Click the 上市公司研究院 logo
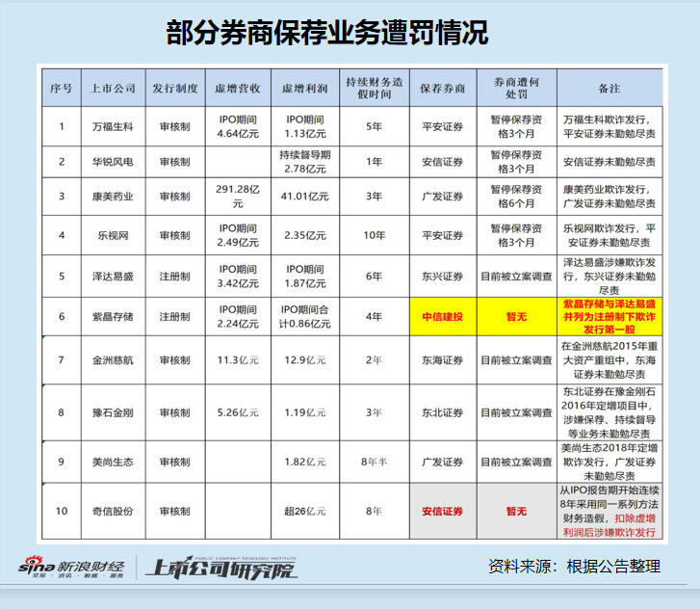This screenshot has width=700, height=609. coord(221,568)
